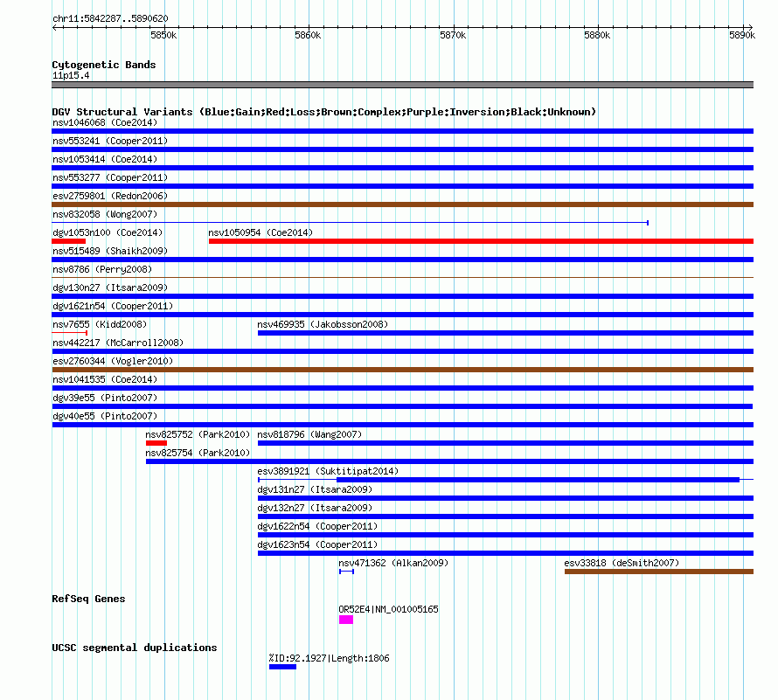The width and height of the screenshot is (778, 700).
Task: Click the 5860k ruler tick label
Action: (x=308, y=35)
